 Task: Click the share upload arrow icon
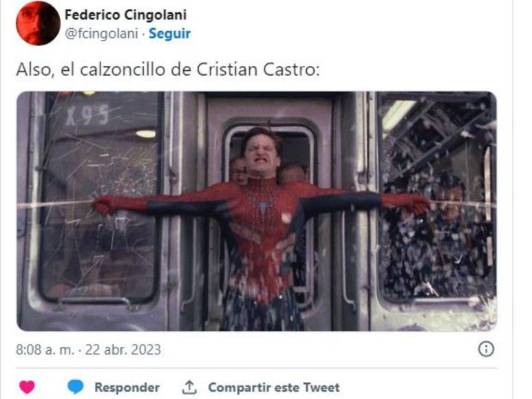point(189,387)
